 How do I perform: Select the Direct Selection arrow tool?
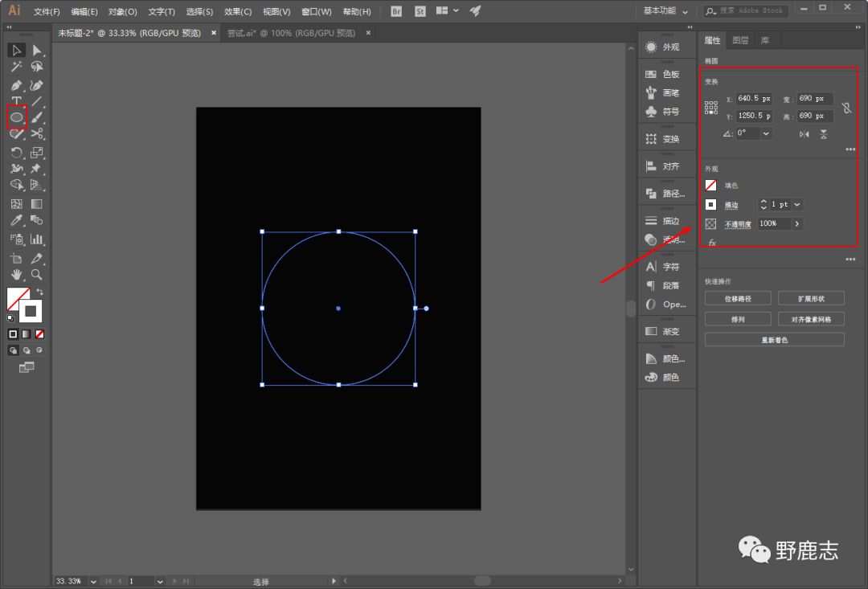tap(37, 51)
